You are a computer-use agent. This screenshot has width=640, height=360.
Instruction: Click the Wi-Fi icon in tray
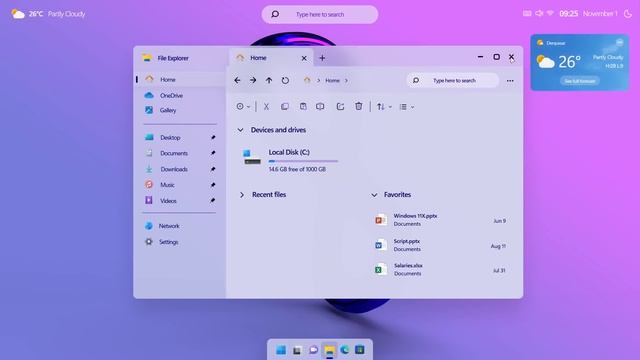(550, 13)
